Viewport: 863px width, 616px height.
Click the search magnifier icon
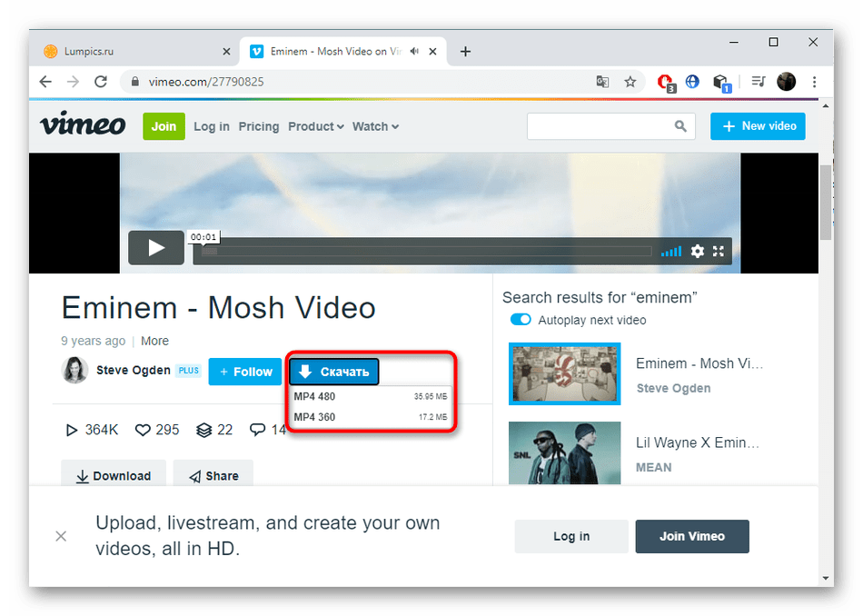680,126
